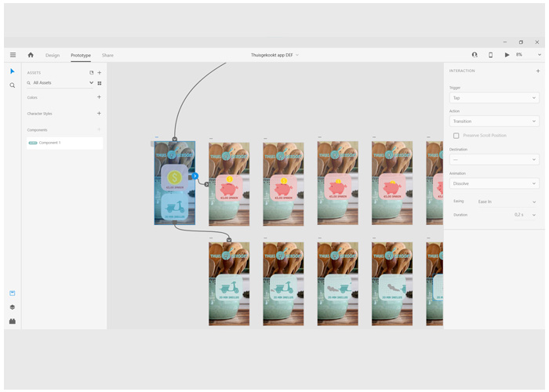Click the linked assets icon in Assets header
This screenshot has width=549, height=392.
92,73
